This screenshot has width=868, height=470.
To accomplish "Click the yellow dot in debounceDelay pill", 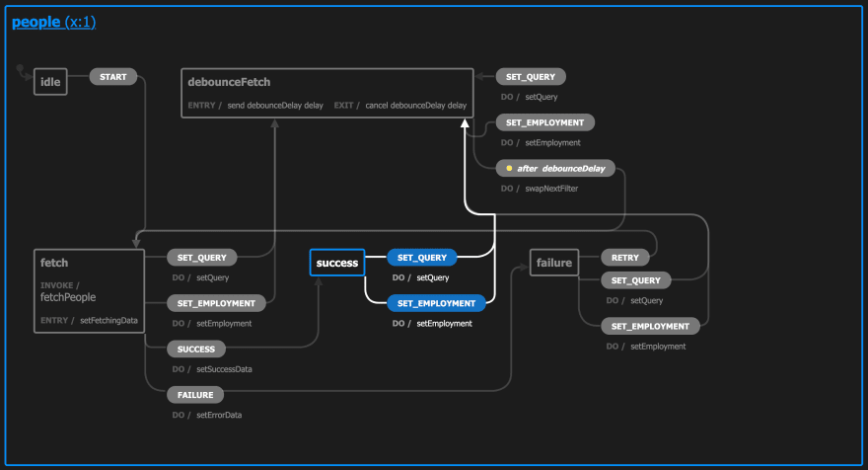I will click(509, 169).
